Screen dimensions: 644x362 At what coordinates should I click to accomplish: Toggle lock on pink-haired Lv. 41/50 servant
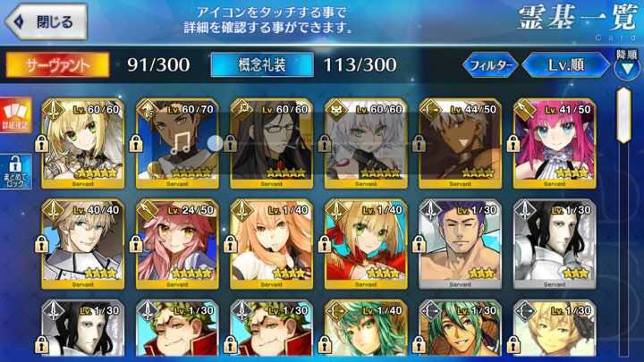(513, 144)
